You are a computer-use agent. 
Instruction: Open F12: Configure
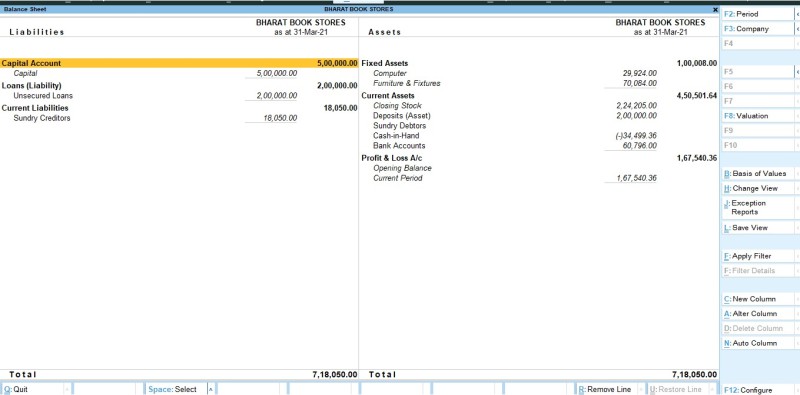click(x=758, y=390)
